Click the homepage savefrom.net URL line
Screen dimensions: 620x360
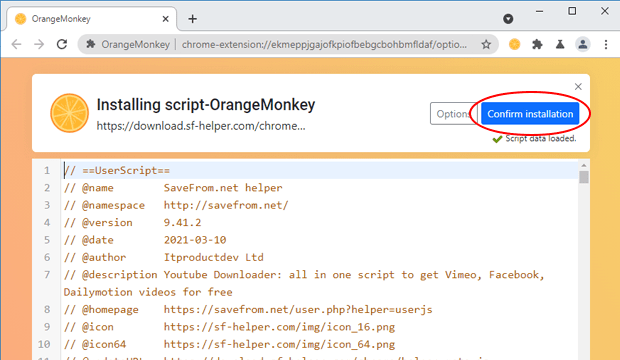coord(248,310)
